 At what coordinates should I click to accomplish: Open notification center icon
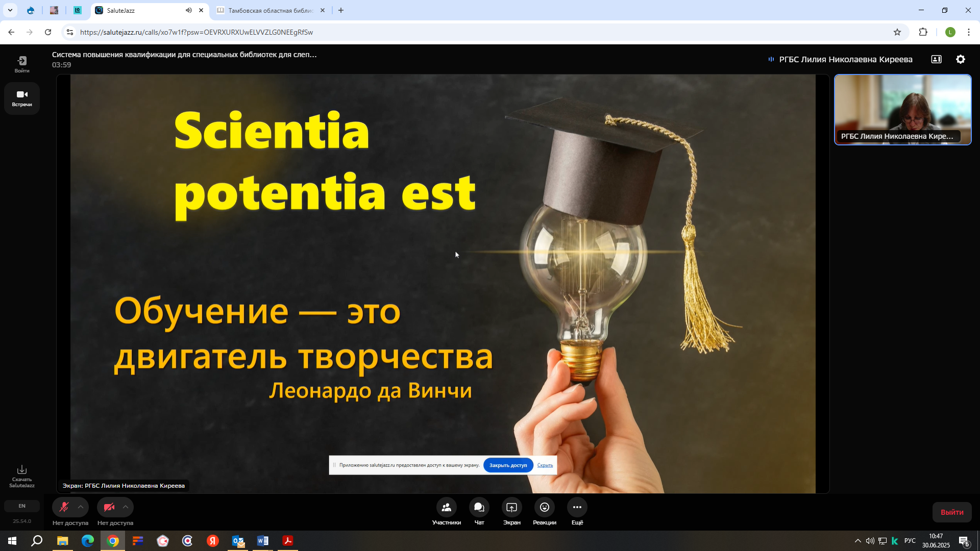pos(964,541)
